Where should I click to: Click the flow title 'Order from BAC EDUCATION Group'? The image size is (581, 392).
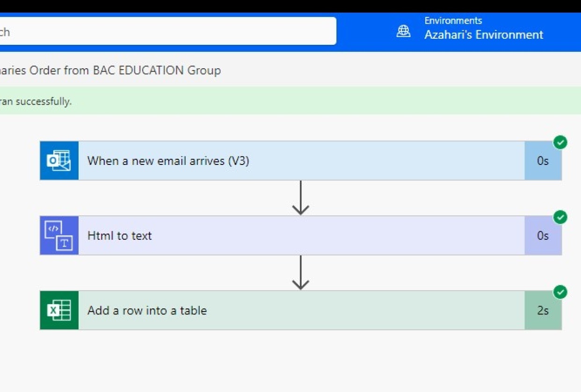point(125,71)
